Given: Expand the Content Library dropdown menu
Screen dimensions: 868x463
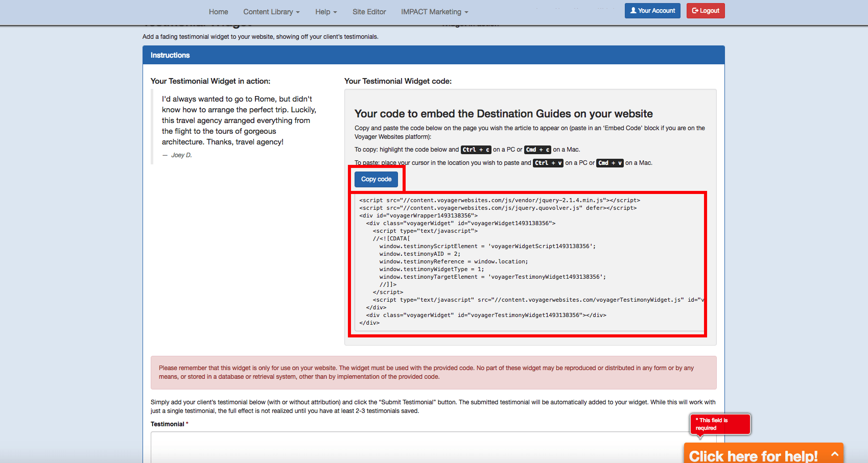Looking at the screenshot, I should 271,12.
